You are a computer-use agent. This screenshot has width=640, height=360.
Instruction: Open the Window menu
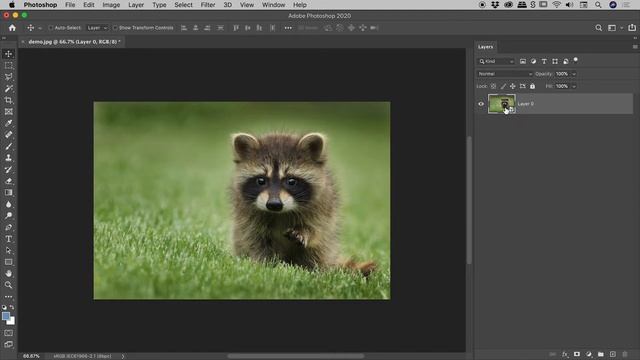(273, 5)
